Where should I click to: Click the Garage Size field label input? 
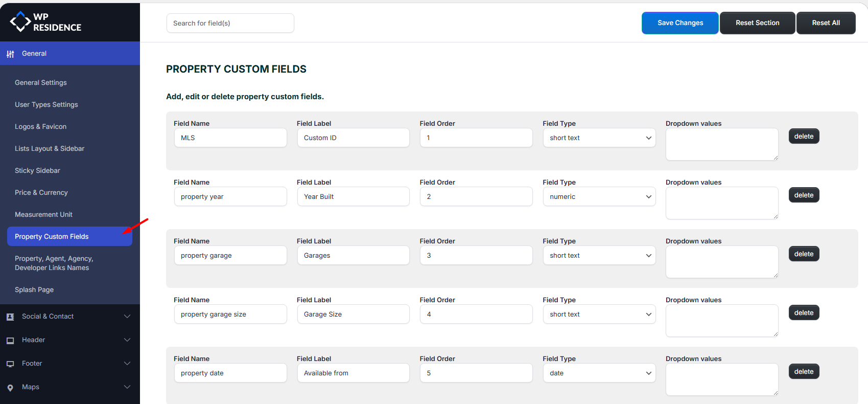pyautogui.click(x=353, y=315)
